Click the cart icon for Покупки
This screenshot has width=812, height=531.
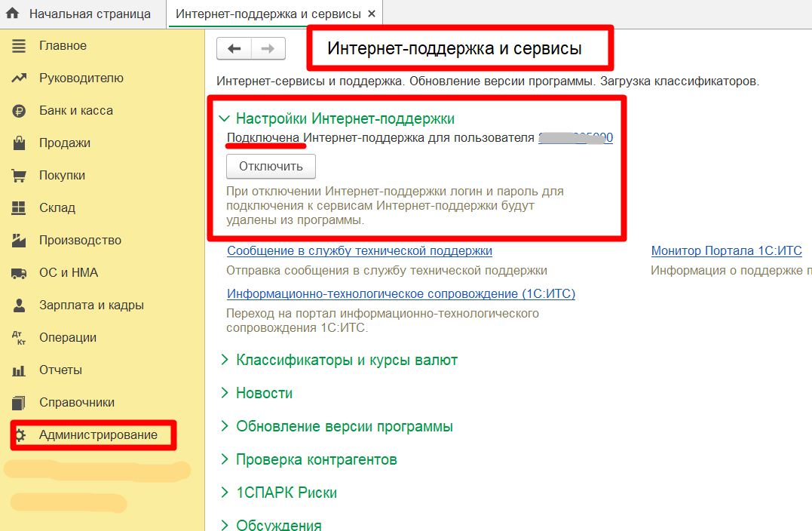(x=19, y=176)
